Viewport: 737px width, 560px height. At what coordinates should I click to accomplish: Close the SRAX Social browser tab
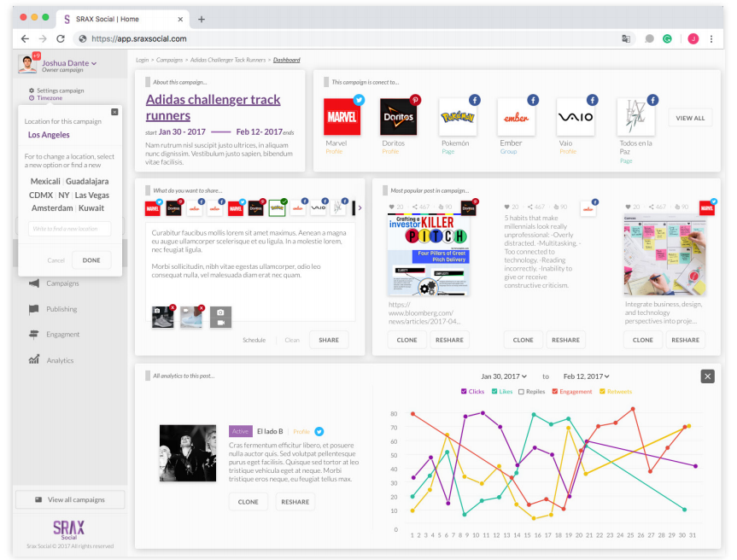[180, 20]
